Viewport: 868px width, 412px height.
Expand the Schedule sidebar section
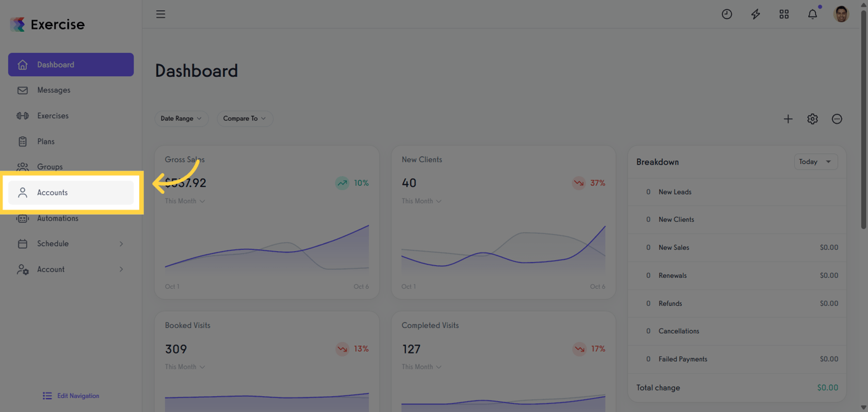pos(70,244)
